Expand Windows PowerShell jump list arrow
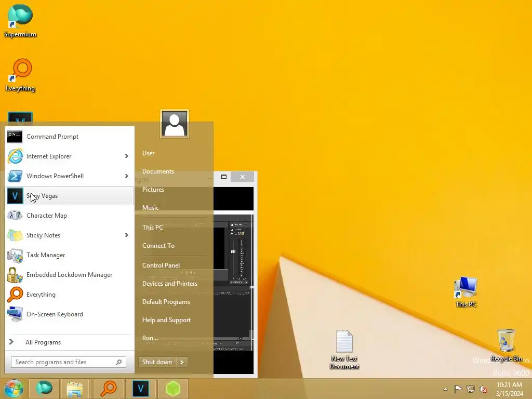The width and height of the screenshot is (532, 399). click(x=127, y=176)
